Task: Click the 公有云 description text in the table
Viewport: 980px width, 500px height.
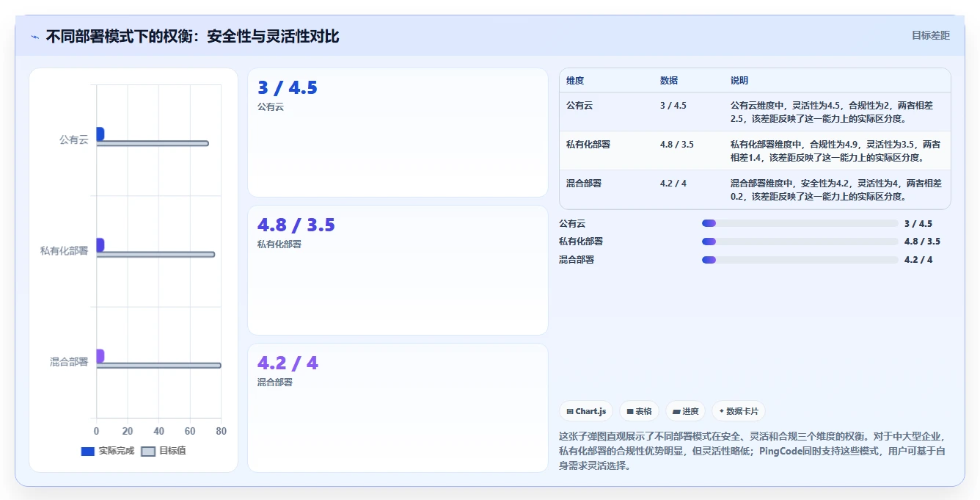Action: pyautogui.click(x=833, y=112)
